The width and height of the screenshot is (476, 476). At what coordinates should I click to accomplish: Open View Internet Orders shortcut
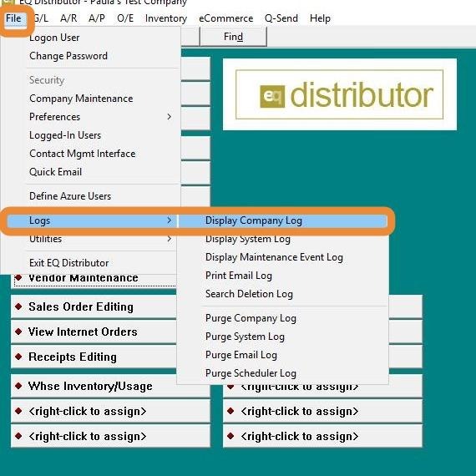point(94,332)
